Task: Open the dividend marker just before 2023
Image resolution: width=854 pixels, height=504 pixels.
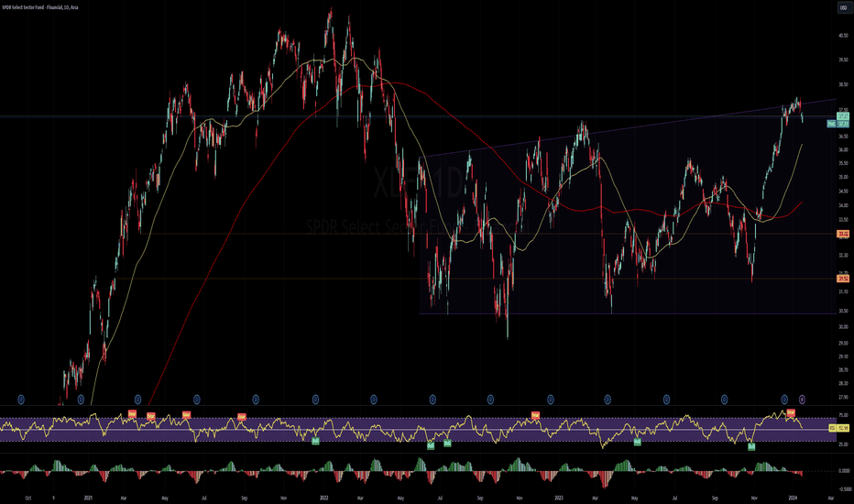Action: 550,400
